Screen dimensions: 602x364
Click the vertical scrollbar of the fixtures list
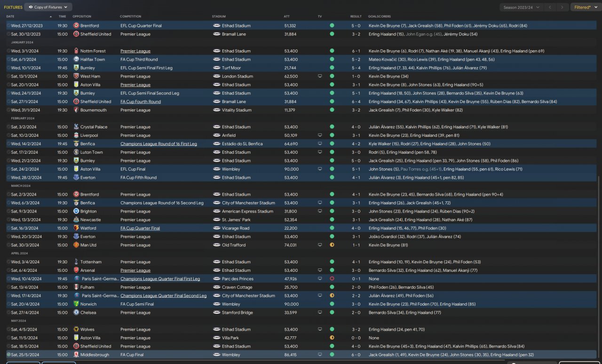(x=599, y=266)
